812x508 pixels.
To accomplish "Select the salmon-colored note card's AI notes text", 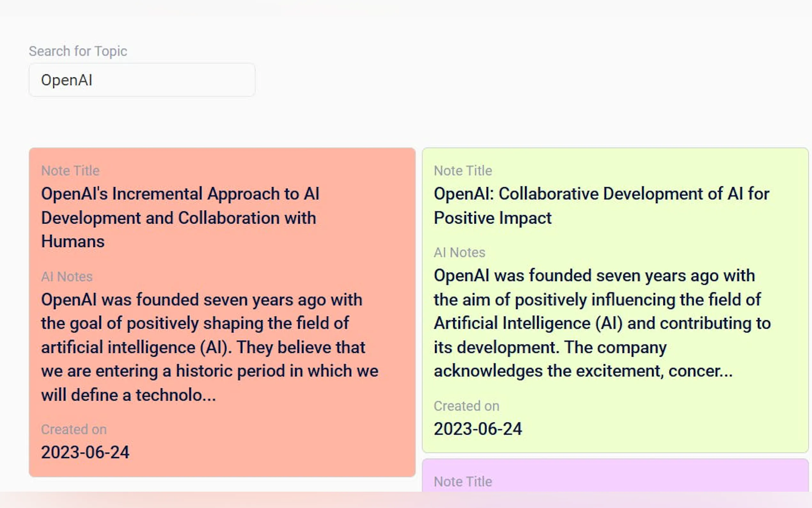I will point(209,347).
